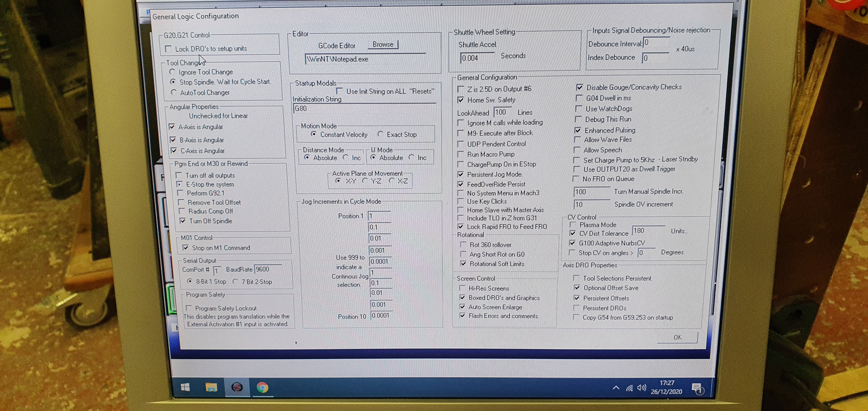Select the AutoTool Changer radio option
868x411 pixels.
(x=174, y=92)
